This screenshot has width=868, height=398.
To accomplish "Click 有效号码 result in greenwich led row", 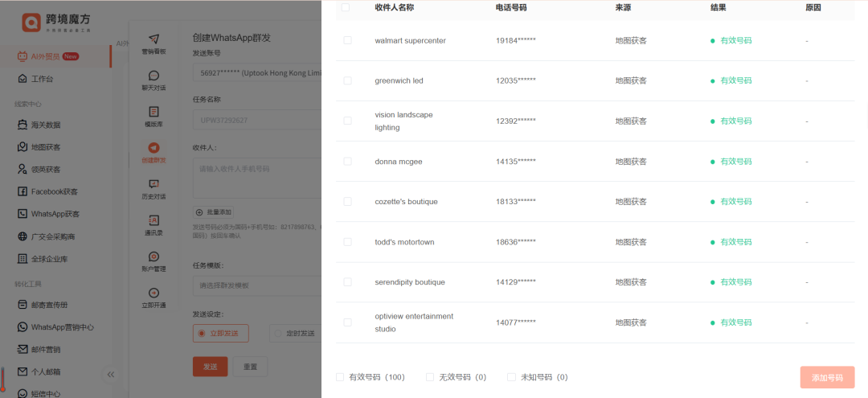I will point(735,80).
